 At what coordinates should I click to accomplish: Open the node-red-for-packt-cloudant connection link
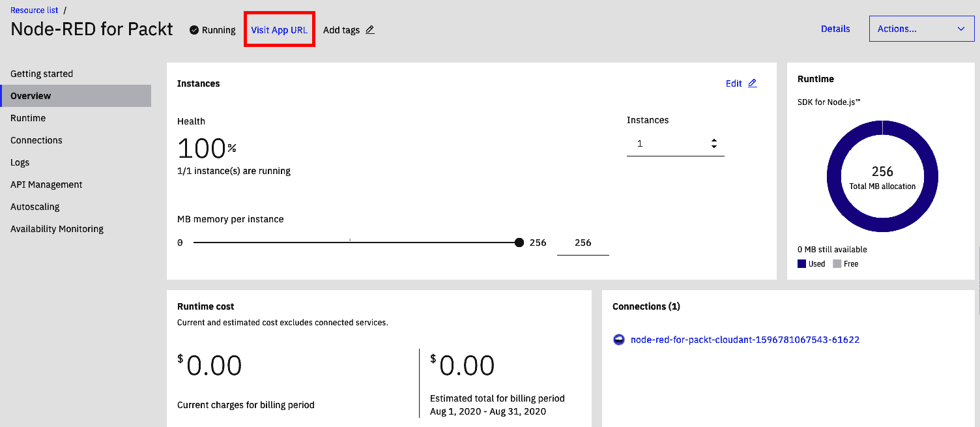click(x=745, y=340)
